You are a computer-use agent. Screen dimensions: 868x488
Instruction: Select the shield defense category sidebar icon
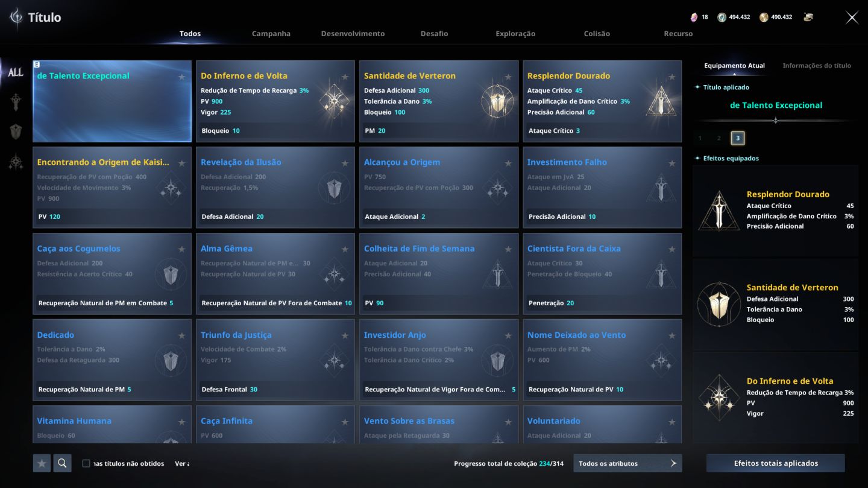[16, 132]
